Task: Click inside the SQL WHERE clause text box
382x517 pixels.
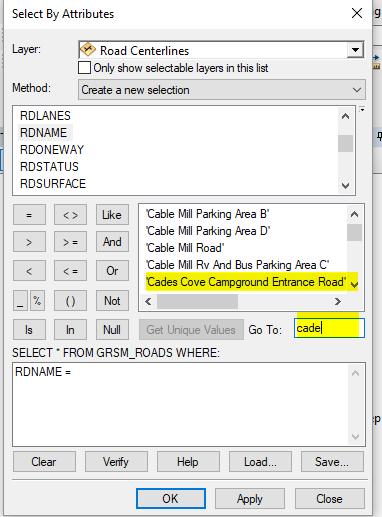Action: pos(189,404)
